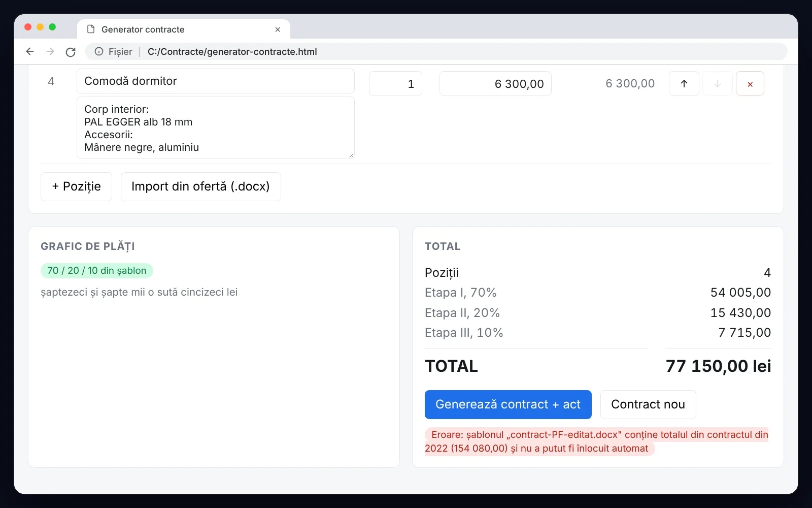Change the quantity field showing 1
Screen dimensions: 812x508
[x=395, y=84]
